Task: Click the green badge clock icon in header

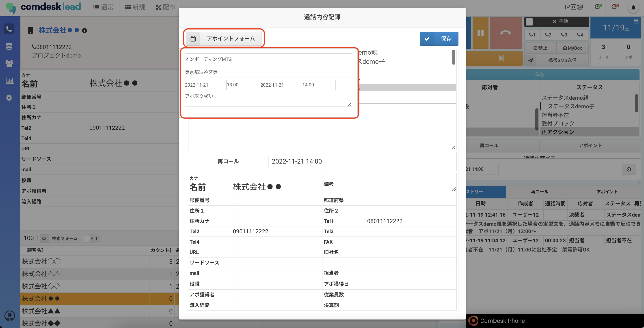Action: [598, 6]
